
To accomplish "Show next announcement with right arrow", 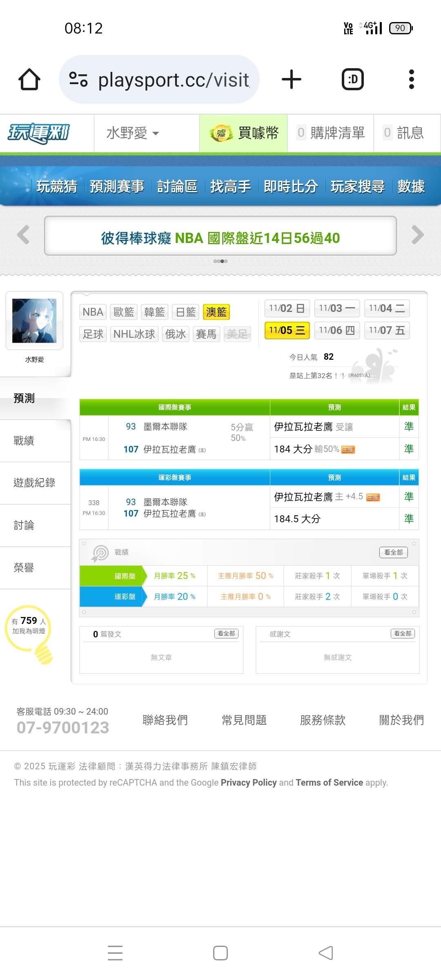I will 417,235.
